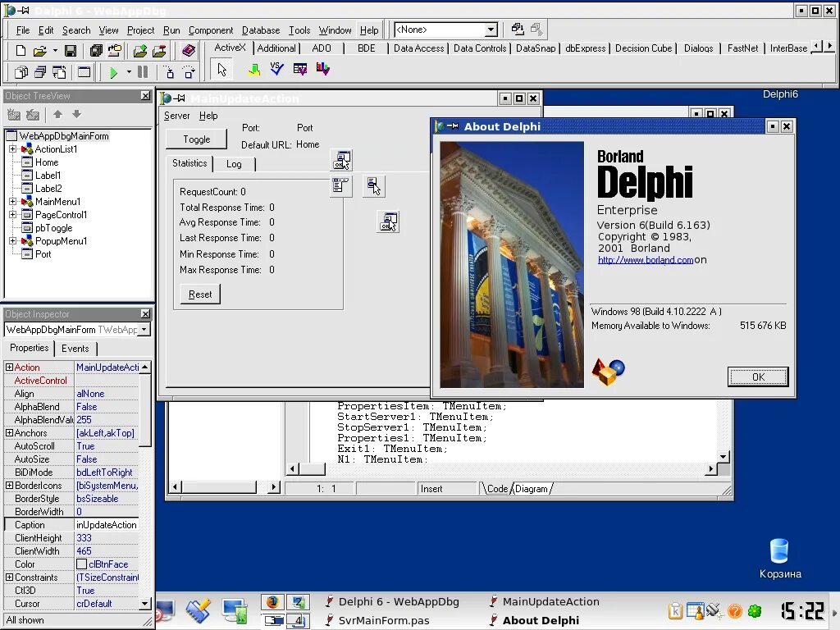This screenshot has width=840, height=630.
Task: Click the MainMenu component on the form
Action: click(x=341, y=186)
